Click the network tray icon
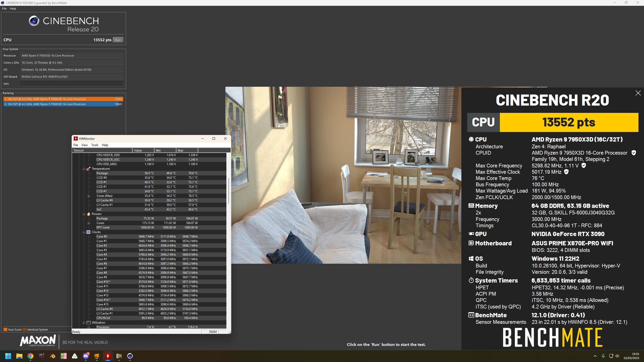Image resolution: width=644 pixels, height=362 pixels. pos(611,356)
